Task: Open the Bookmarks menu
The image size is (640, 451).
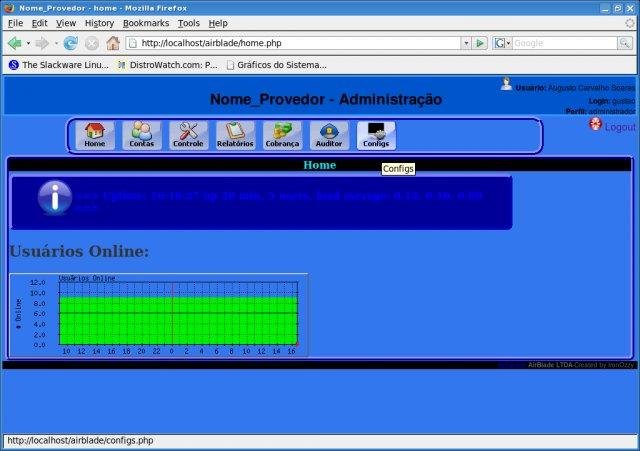Action: pyautogui.click(x=146, y=23)
